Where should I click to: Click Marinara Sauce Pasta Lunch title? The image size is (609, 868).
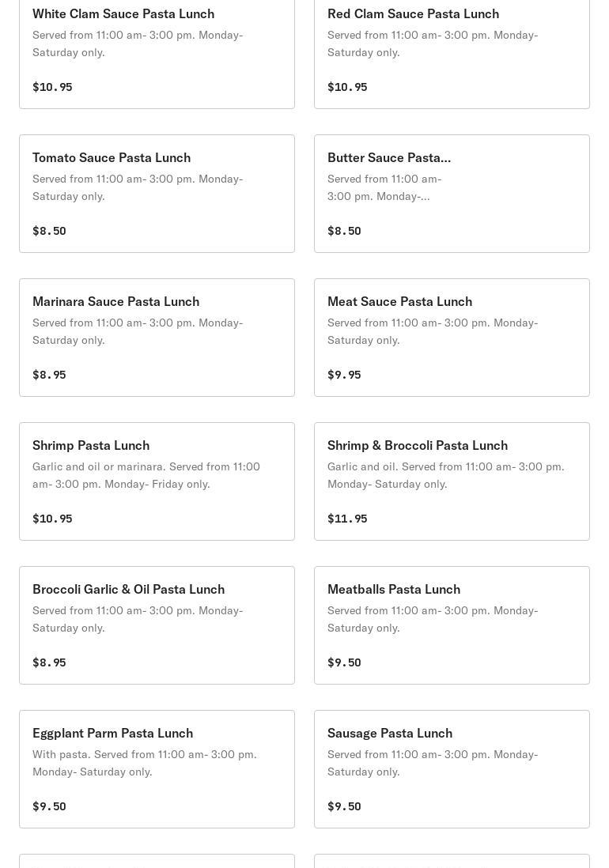click(x=115, y=302)
